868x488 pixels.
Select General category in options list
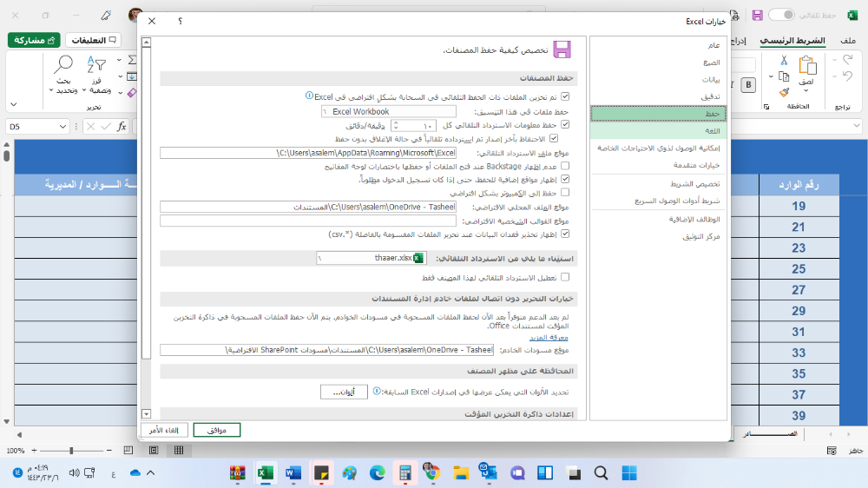click(658, 45)
